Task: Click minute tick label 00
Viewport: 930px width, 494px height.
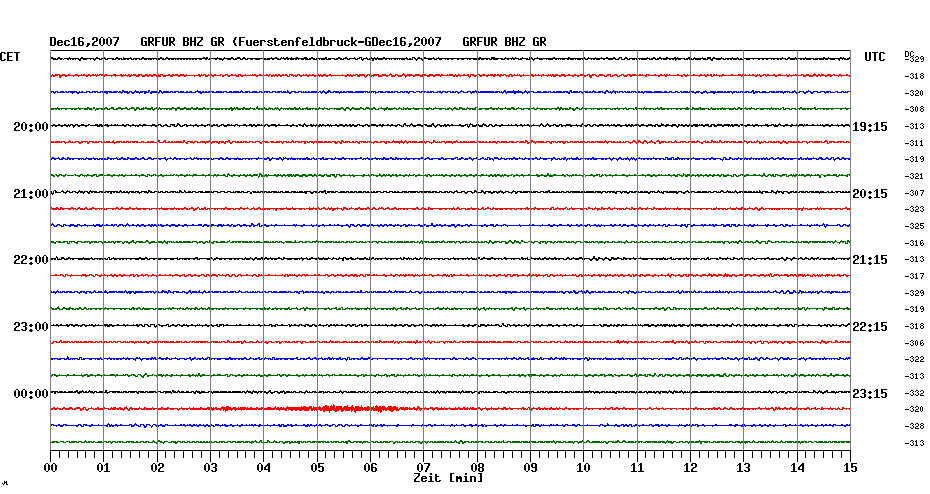Action: pyautogui.click(x=50, y=468)
